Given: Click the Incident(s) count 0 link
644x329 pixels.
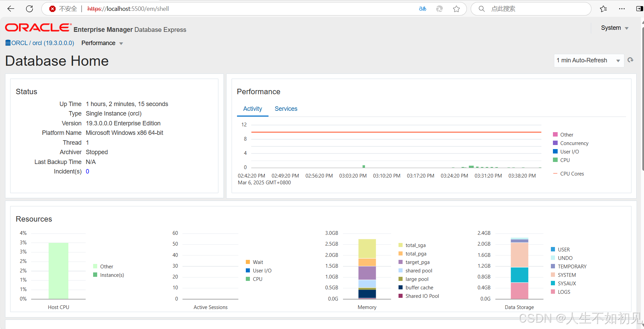Looking at the screenshot, I should pos(87,171).
